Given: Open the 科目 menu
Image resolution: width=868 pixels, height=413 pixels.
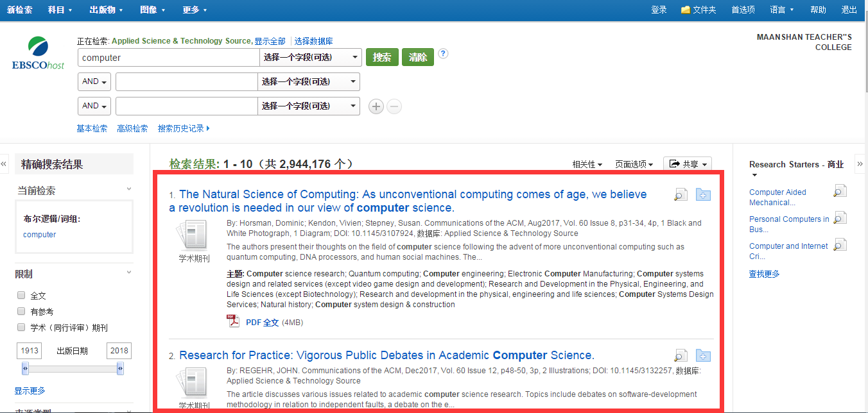Looking at the screenshot, I should tap(60, 10).
